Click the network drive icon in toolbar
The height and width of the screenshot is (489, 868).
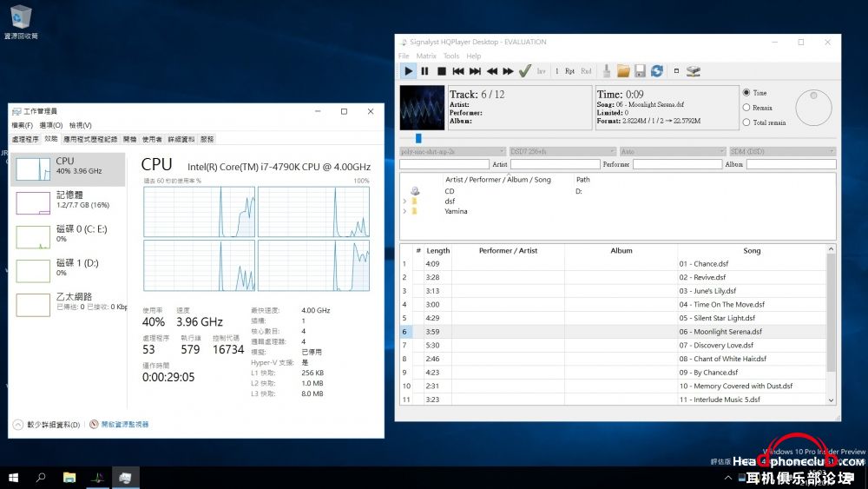coord(693,71)
